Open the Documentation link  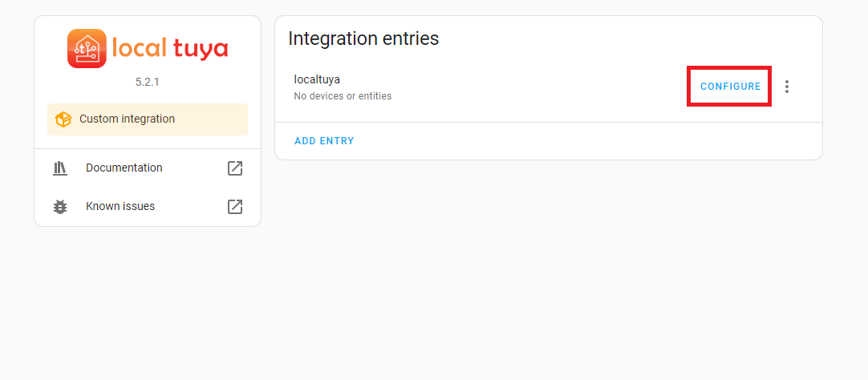[x=124, y=168]
